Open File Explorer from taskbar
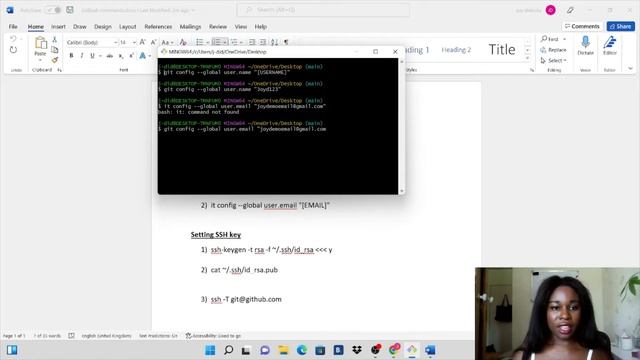Viewport: 640px width, 360px height. tap(283, 350)
